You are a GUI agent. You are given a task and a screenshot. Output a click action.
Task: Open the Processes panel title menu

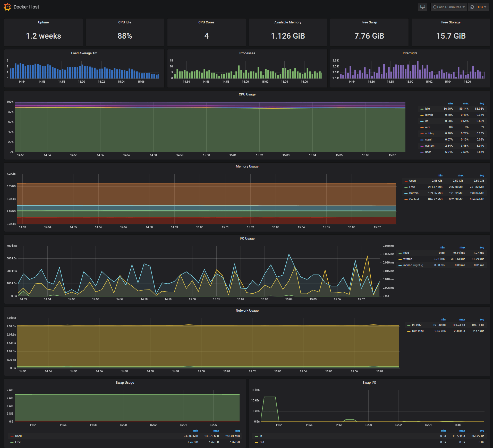(x=247, y=53)
